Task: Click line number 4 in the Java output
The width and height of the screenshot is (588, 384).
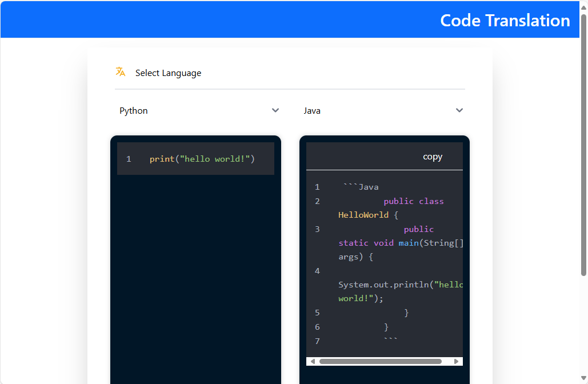Action: point(317,270)
